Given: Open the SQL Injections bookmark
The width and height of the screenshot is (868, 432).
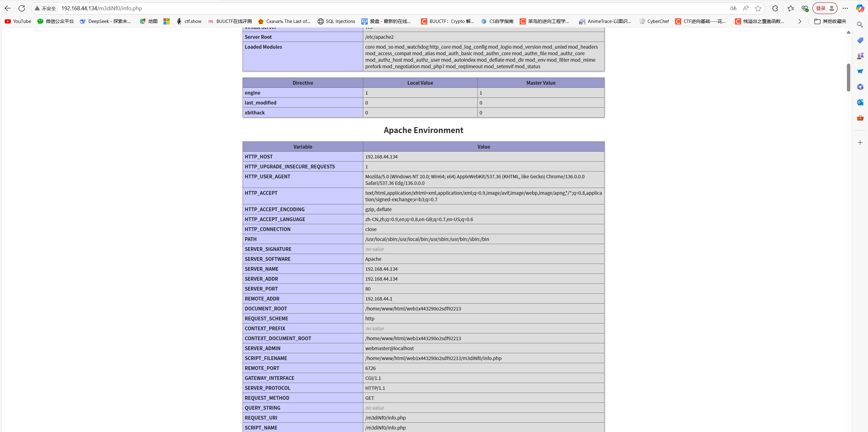Looking at the screenshot, I should click(336, 21).
